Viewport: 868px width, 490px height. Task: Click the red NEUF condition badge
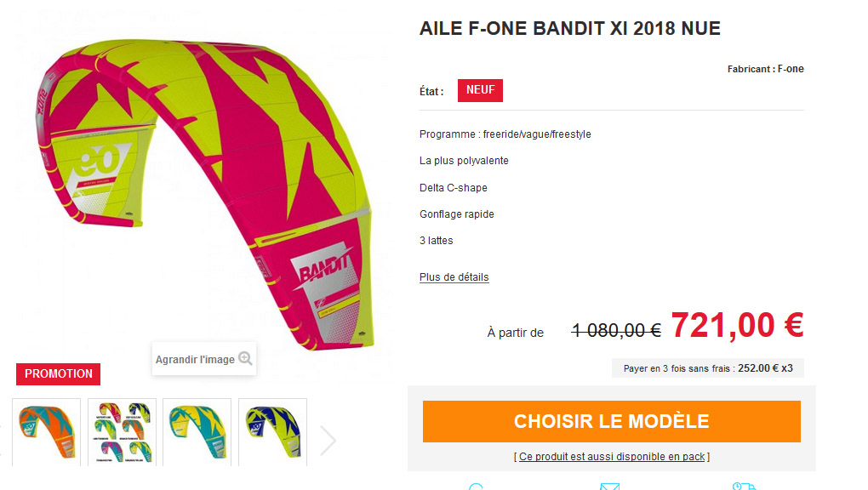click(480, 90)
